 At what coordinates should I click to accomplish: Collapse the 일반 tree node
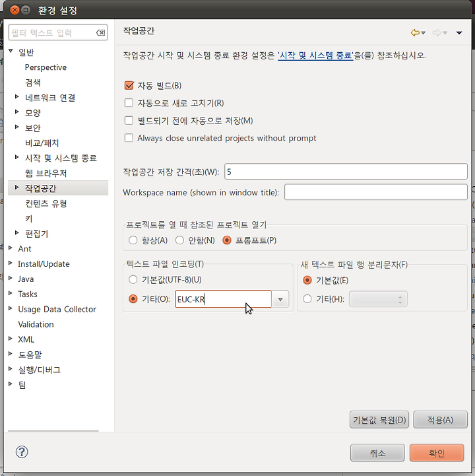click(x=11, y=51)
